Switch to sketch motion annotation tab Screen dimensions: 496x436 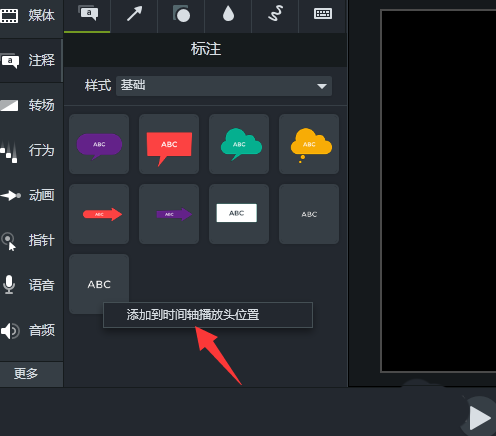[275, 15]
